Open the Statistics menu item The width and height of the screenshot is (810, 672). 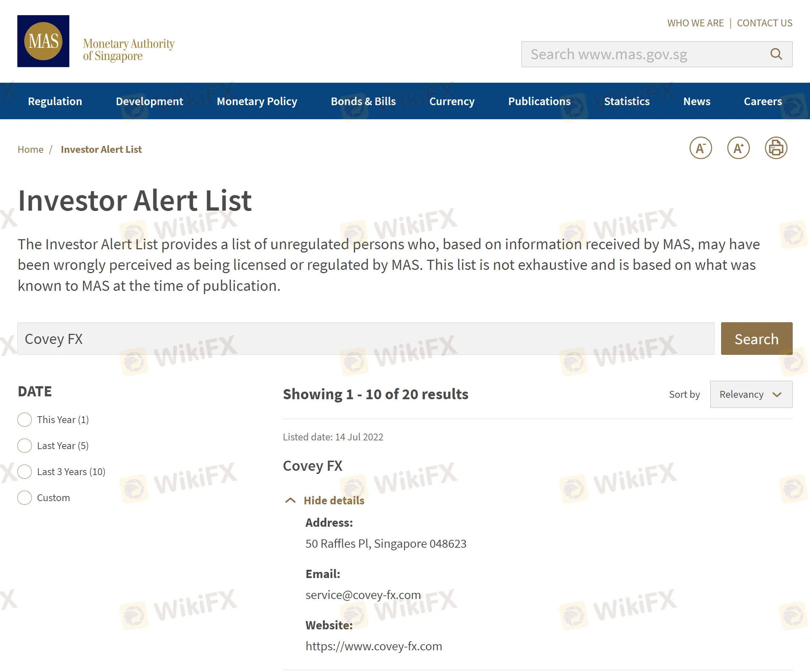tap(626, 101)
